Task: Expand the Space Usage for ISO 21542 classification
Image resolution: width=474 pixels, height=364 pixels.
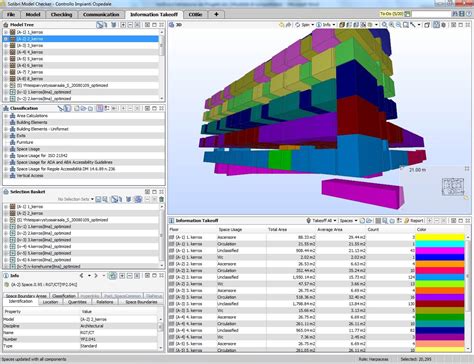Action: pos(6,156)
